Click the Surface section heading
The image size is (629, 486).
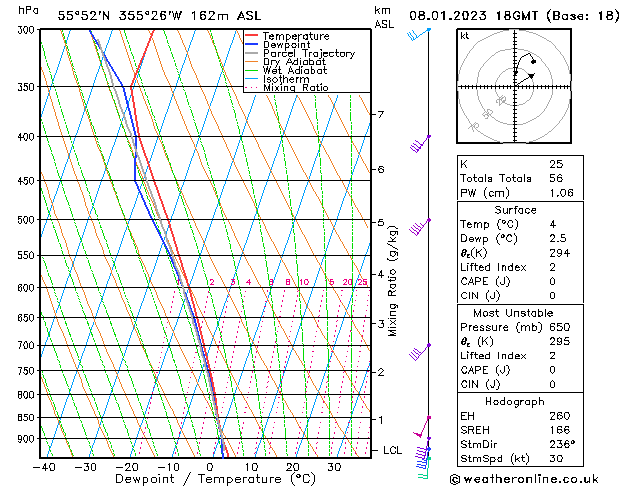pos(515,210)
